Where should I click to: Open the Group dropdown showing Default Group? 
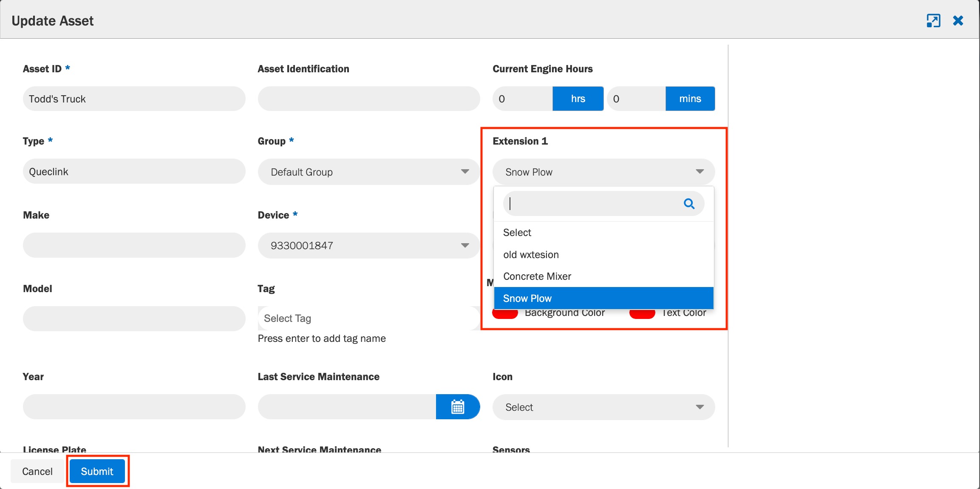click(x=369, y=172)
